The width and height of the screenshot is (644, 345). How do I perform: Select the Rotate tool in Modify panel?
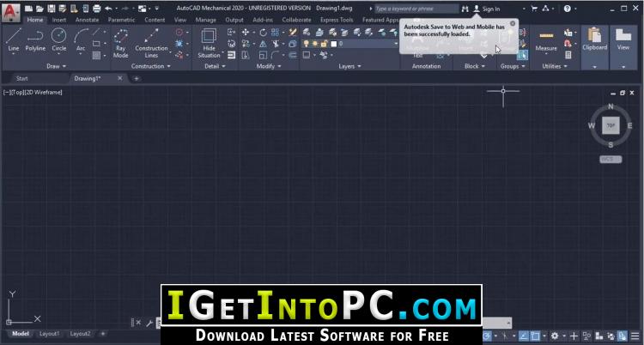tap(263, 33)
